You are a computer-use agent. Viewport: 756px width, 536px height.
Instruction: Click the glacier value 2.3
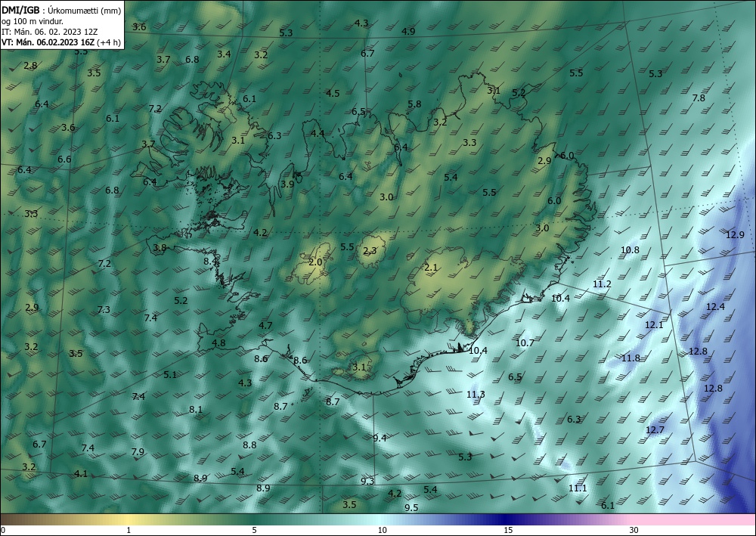(x=370, y=251)
